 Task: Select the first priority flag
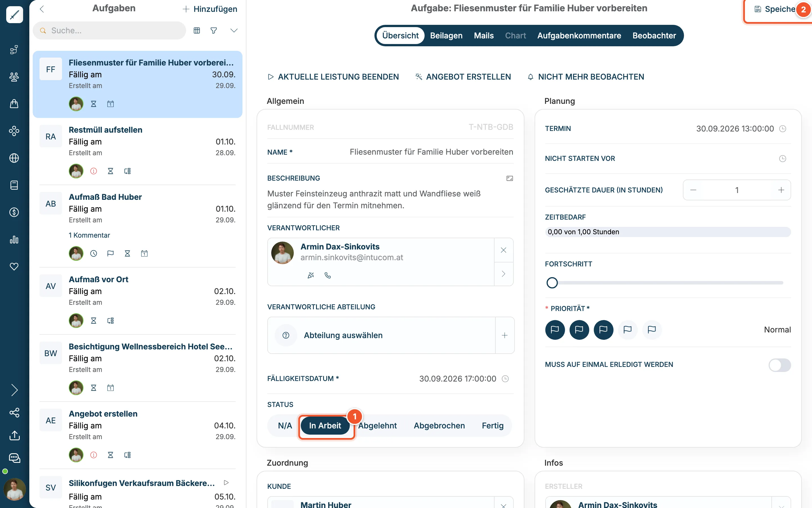pos(555,330)
